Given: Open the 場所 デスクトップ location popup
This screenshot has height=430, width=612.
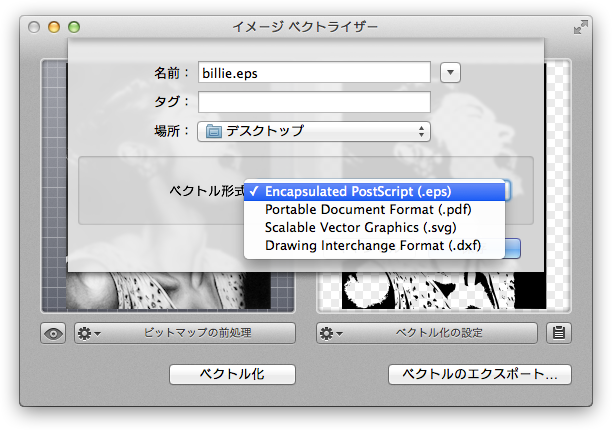Looking at the screenshot, I should (314, 131).
